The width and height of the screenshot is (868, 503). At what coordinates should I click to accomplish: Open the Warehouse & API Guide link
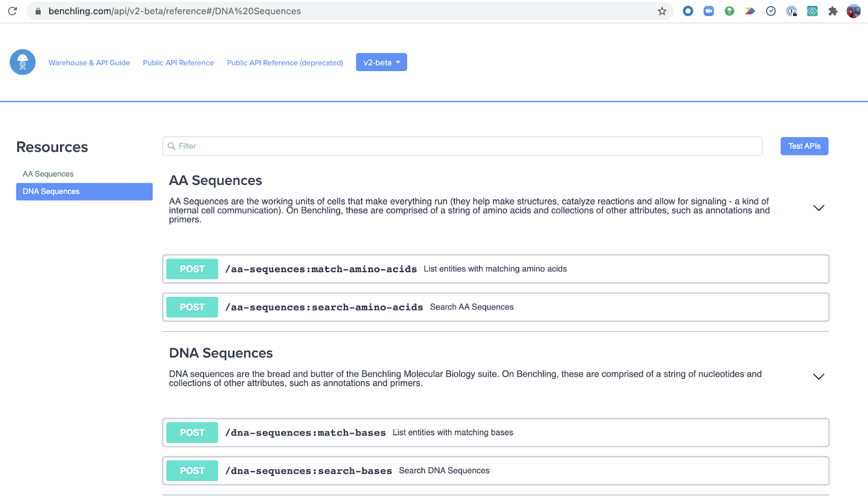click(x=89, y=63)
